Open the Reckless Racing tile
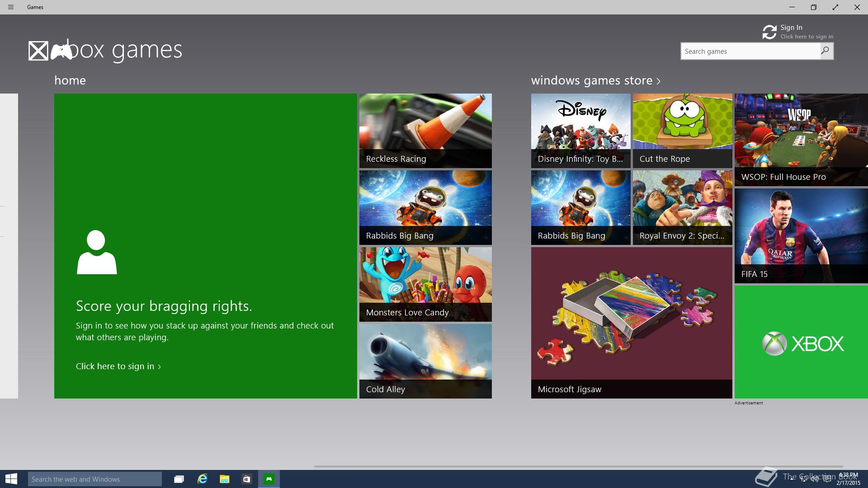The image size is (868, 488). [425, 131]
